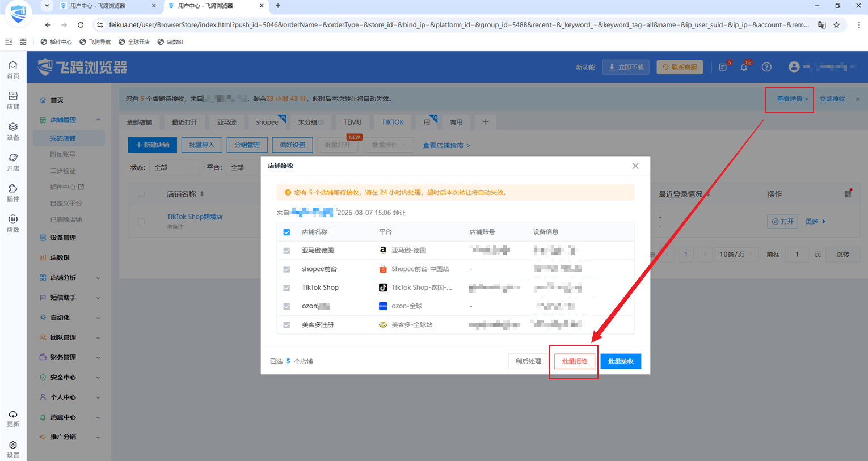Open the 飞跨导航 bookmark
The height and width of the screenshot is (461, 868).
tap(95, 42)
